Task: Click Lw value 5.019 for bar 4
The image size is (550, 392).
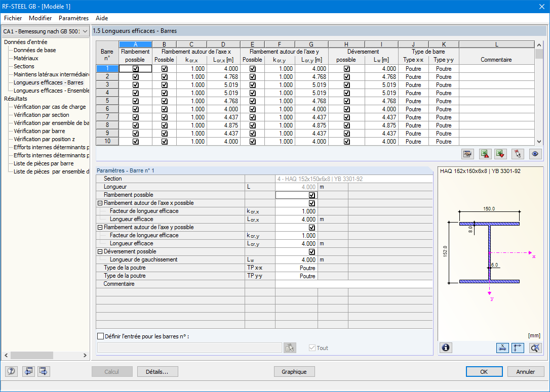Action: (382, 93)
